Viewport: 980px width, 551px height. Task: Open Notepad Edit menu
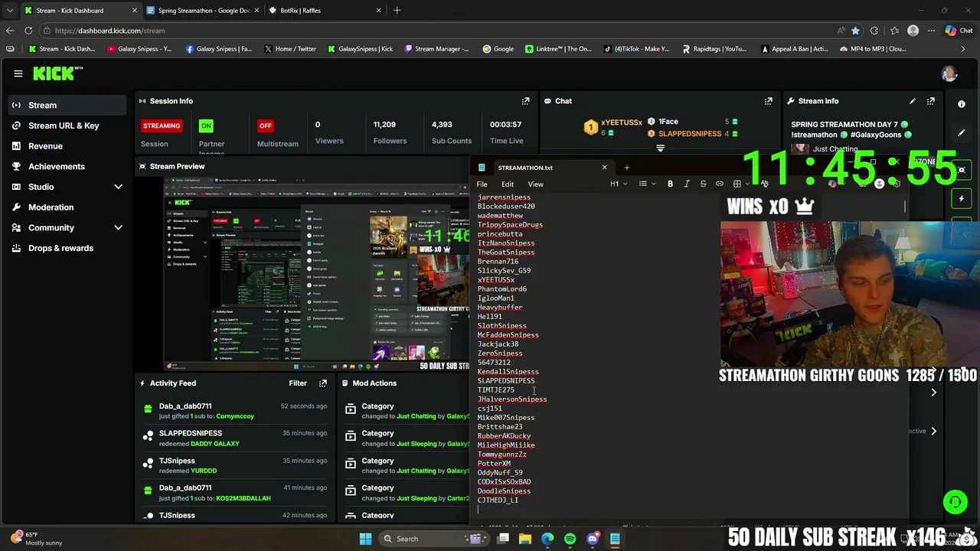click(x=508, y=184)
